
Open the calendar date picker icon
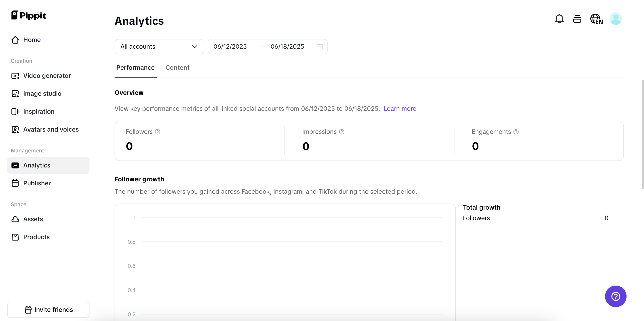[319, 46]
